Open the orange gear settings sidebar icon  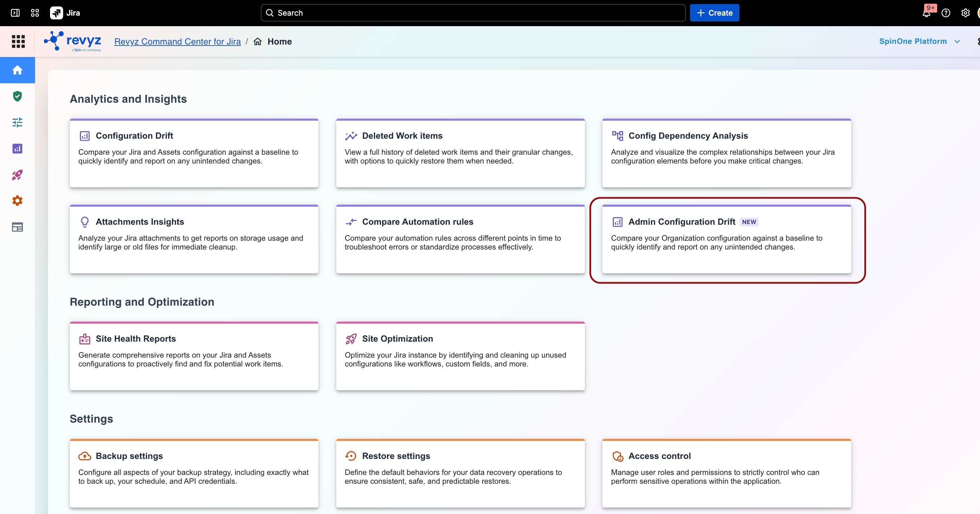(x=17, y=201)
